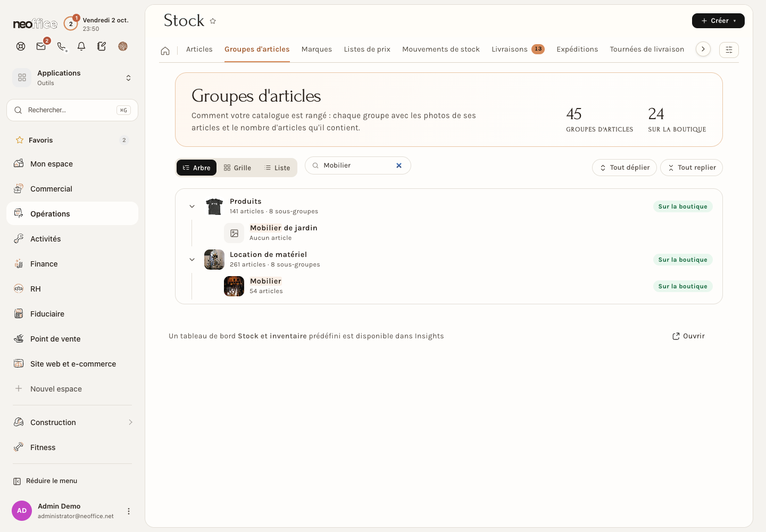Open the Créer button menu
The height and width of the screenshot is (532, 766).
pos(718,21)
